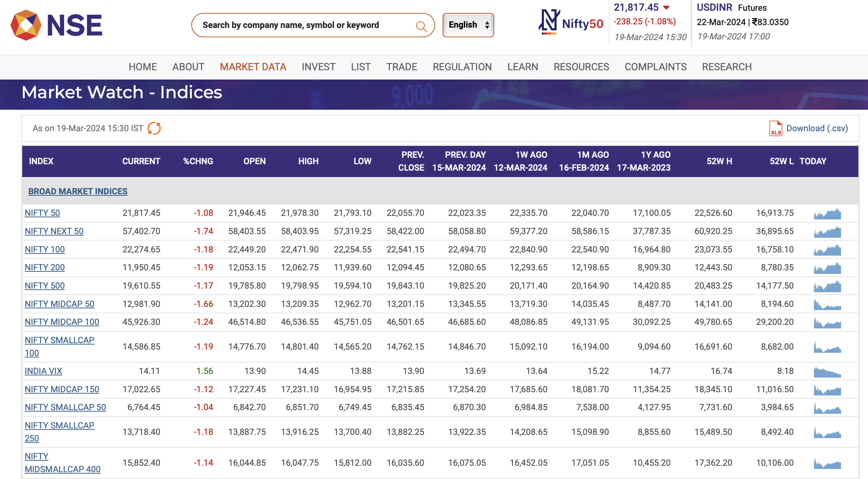
Task: Click the XLS download file icon
Action: (776, 128)
